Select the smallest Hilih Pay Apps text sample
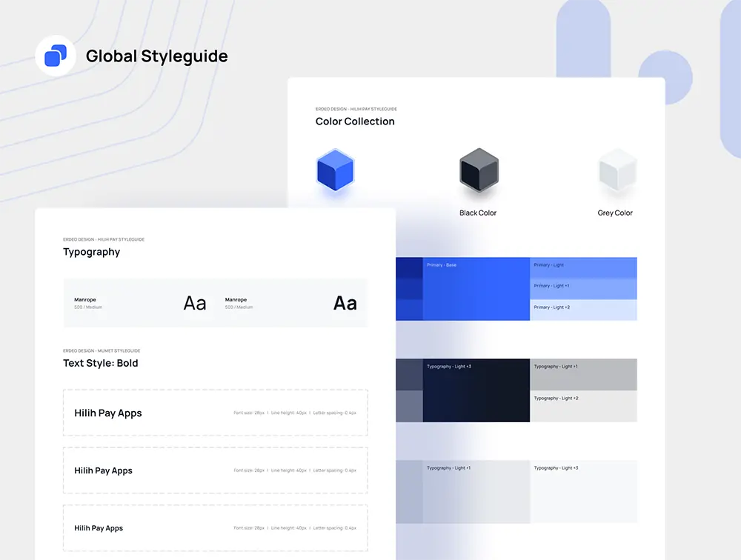 coord(99,528)
